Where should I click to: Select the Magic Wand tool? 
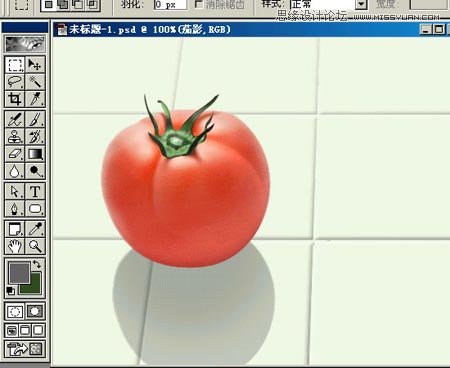point(35,82)
